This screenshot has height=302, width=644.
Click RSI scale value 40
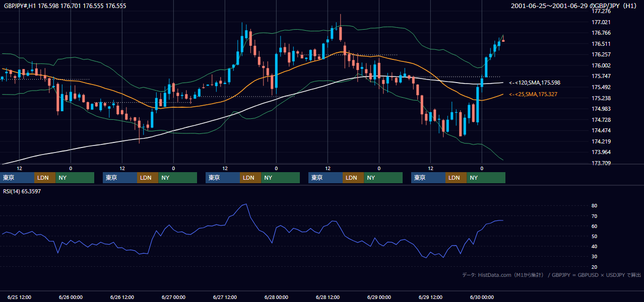[x=595, y=246]
